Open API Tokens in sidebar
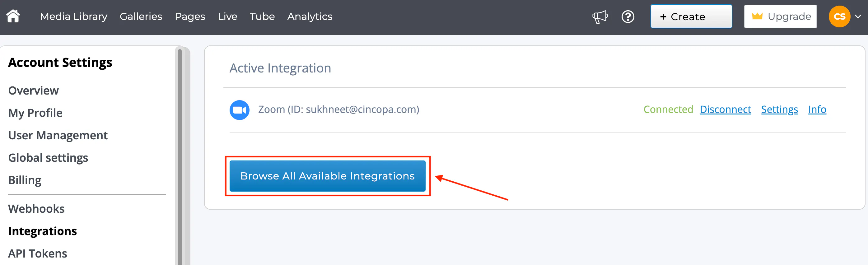 [x=37, y=253]
